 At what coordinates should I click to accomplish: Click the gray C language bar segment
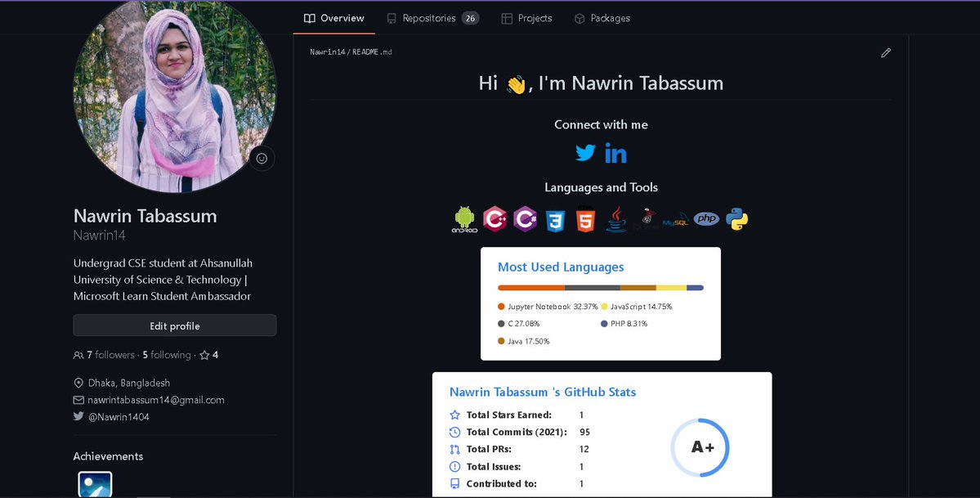tap(593, 288)
